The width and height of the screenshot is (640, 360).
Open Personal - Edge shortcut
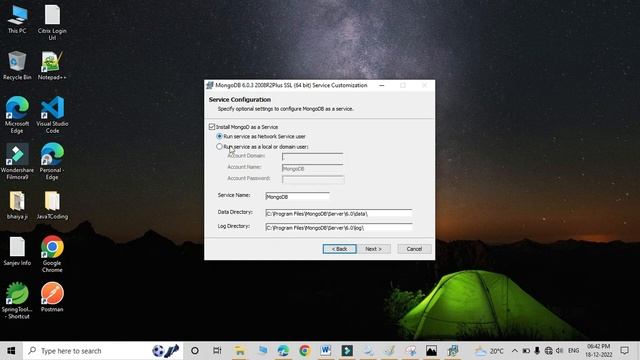52,162
